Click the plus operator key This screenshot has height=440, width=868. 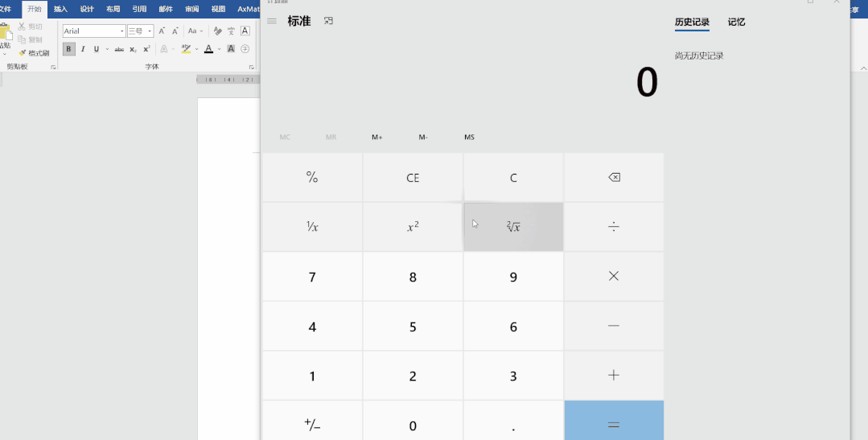point(614,375)
